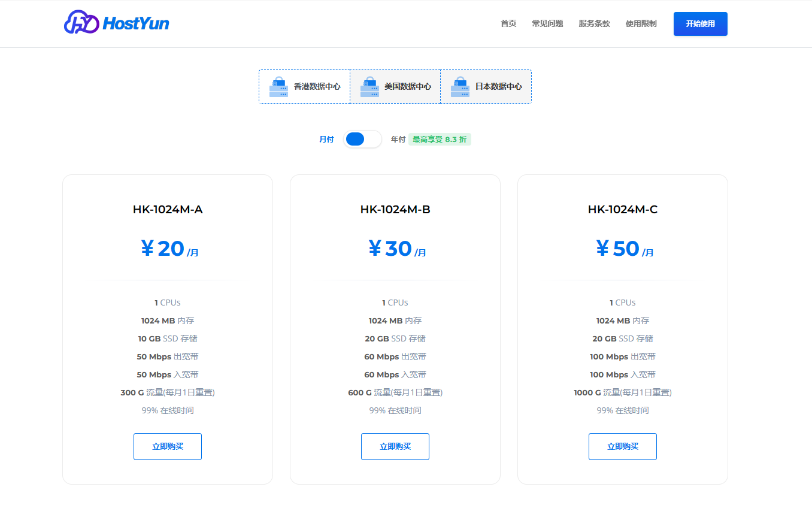Click the HK-1024M-B plan title
This screenshot has width=812, height=505.
[395, 210]
